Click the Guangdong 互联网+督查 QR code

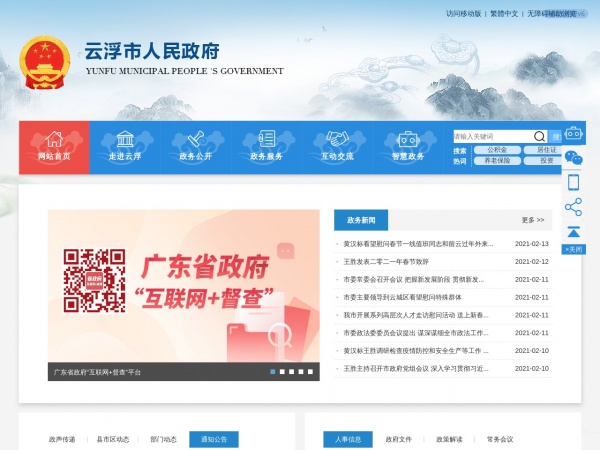pyautogui.click(x=94, y=280)
